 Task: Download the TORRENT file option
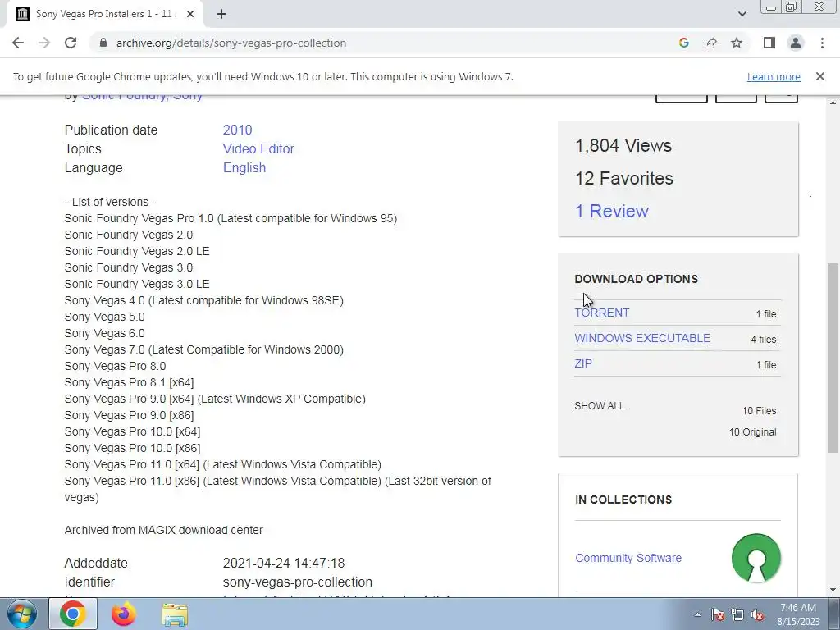pyautogui.click(x=601, y=313)
